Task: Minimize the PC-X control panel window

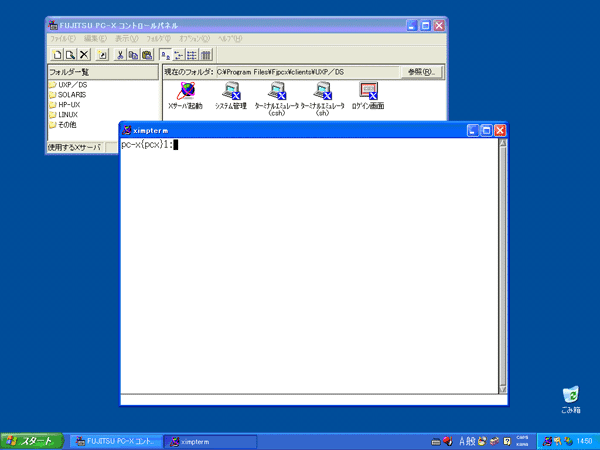Action: tap(412, 26)
